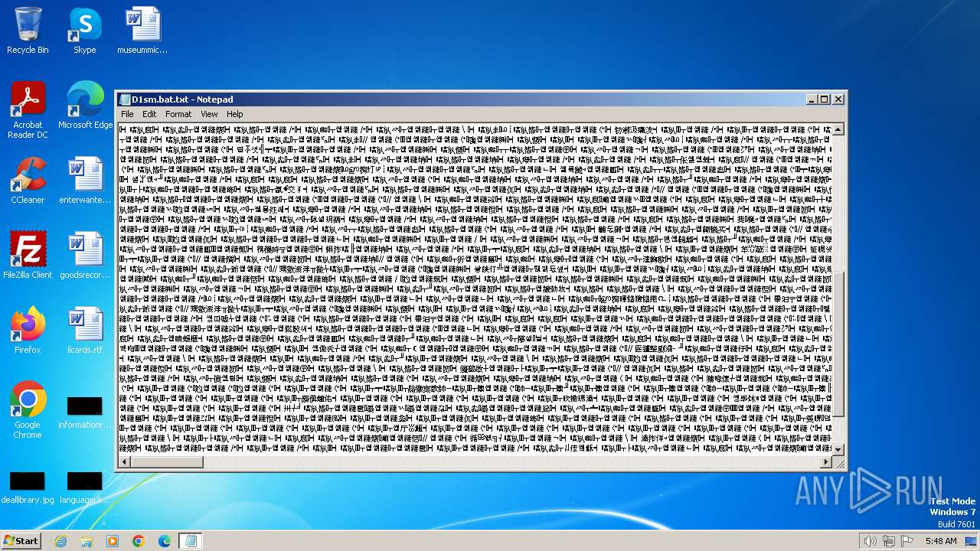Launch Google Chrome desktop shortcut
The height and width of the screenshot is (551, 980).
[x=28, y=410]
